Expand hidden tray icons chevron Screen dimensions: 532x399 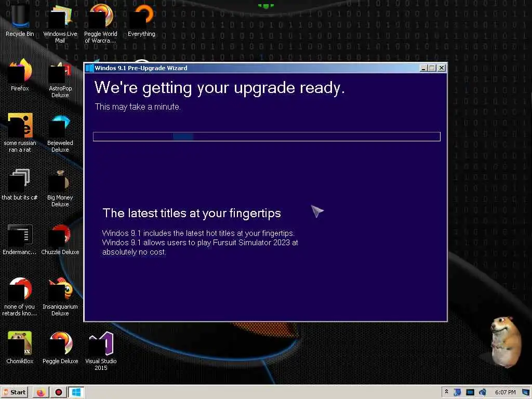(x=446, y=392)
